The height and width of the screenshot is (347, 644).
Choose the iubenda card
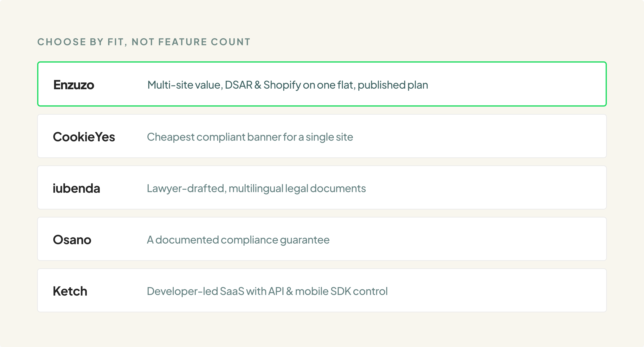(x=322, y=187)
